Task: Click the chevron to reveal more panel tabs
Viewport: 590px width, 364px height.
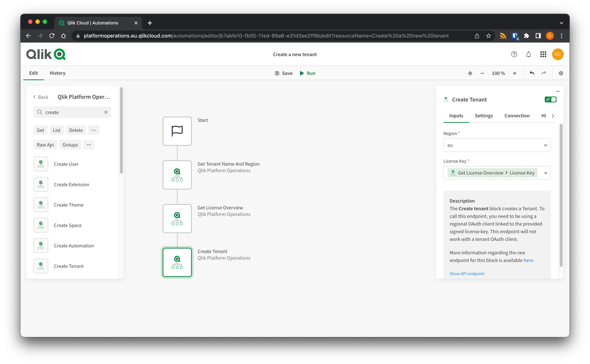Action: 553,116
